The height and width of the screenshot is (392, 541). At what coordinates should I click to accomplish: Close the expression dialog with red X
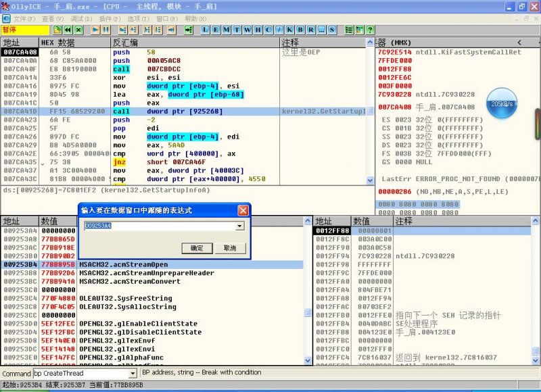point(243,210)
